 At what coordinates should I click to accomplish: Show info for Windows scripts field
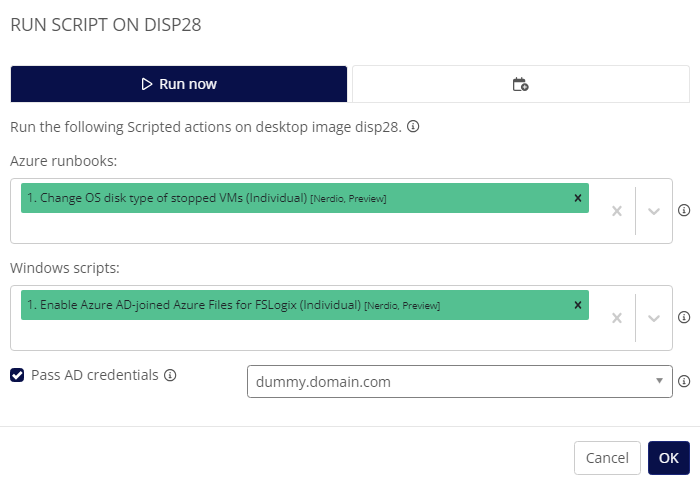[684, 317]
